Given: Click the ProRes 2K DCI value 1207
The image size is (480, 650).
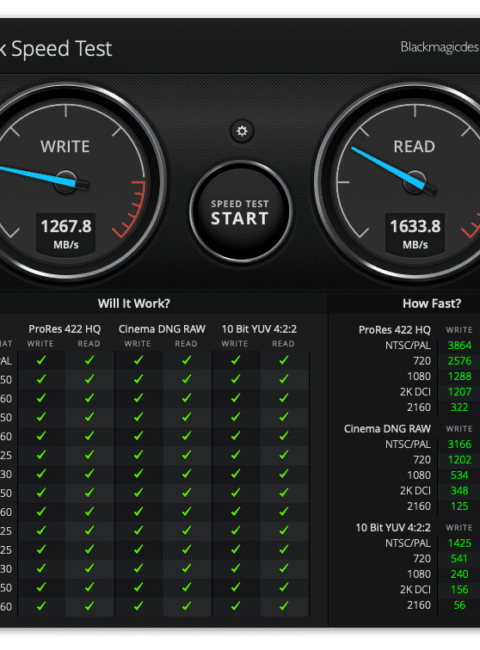Looking at the screenshot, I should tap(459, 392).
